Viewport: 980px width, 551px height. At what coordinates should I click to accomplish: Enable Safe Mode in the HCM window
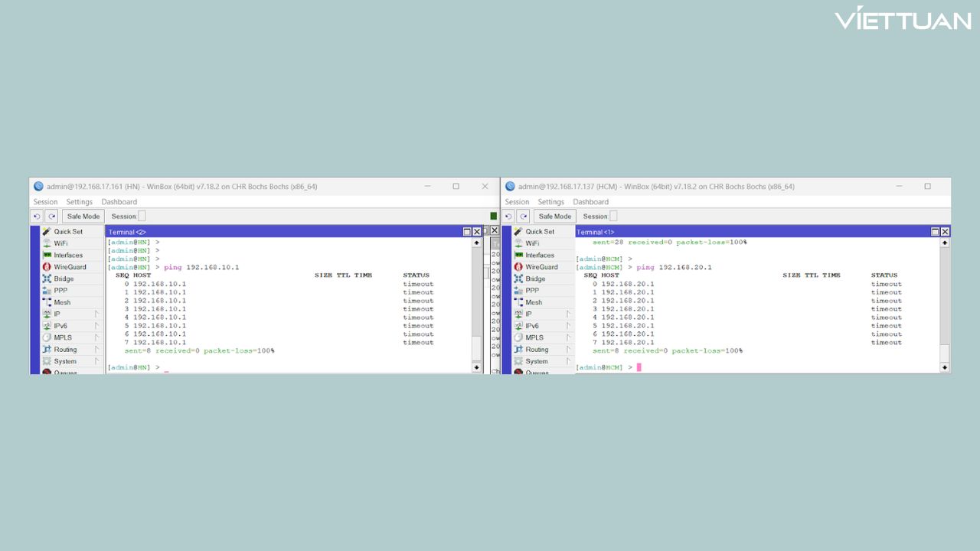pos(554,217)
